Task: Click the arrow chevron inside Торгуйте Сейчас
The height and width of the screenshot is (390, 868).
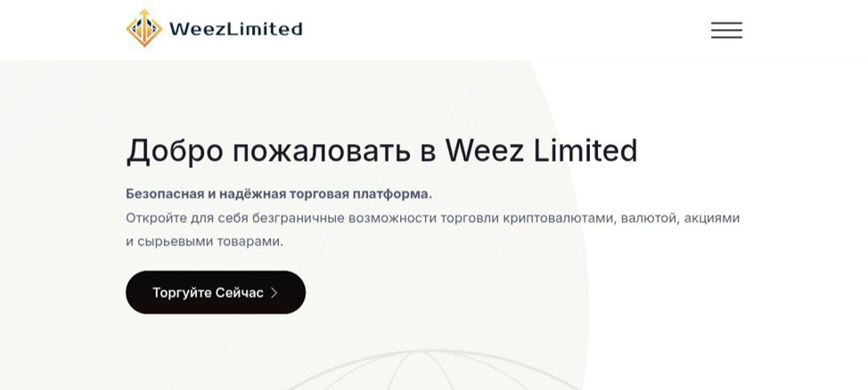Action: point(274,293)
